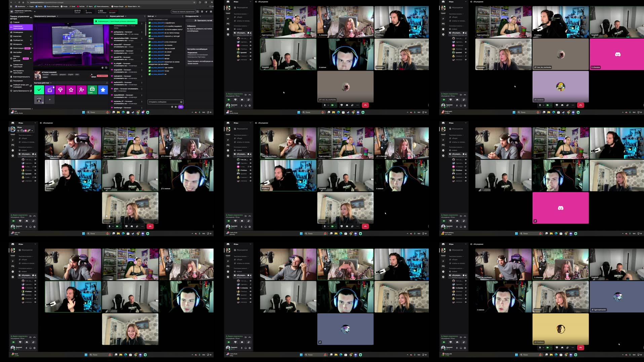
Task: Click the green checkmark quick action tile
Action: click(39, 90)
